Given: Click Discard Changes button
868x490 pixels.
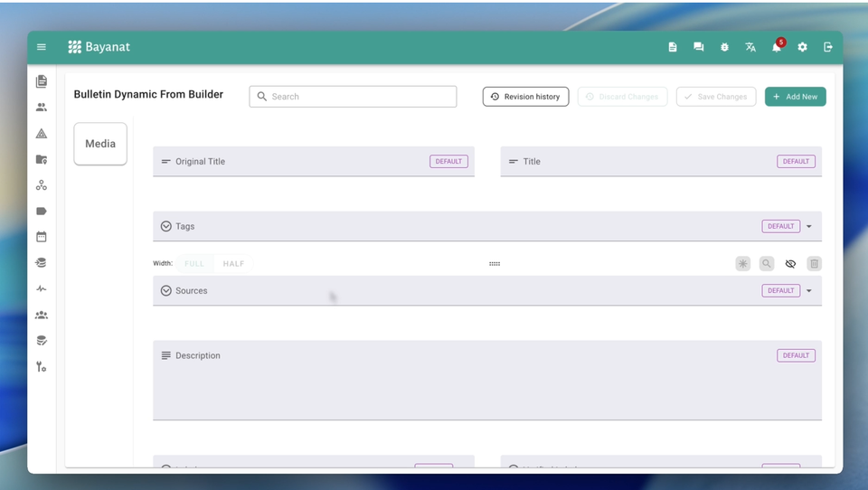Looking at the screenshot, I should (x=622, y=97).
